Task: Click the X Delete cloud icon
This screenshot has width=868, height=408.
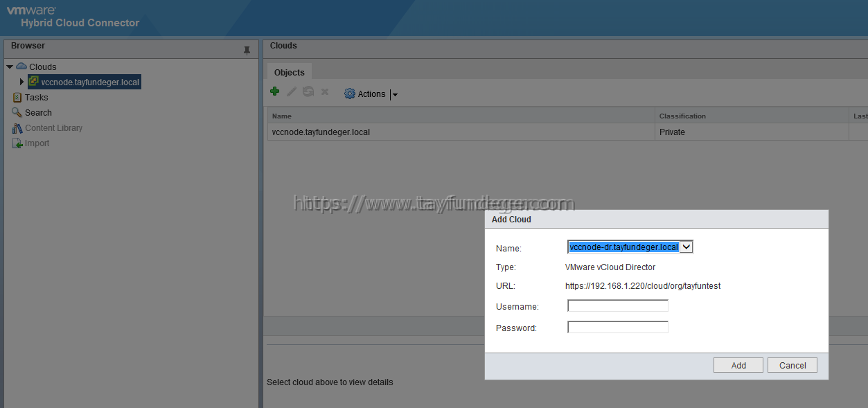Action: (324, 91)
